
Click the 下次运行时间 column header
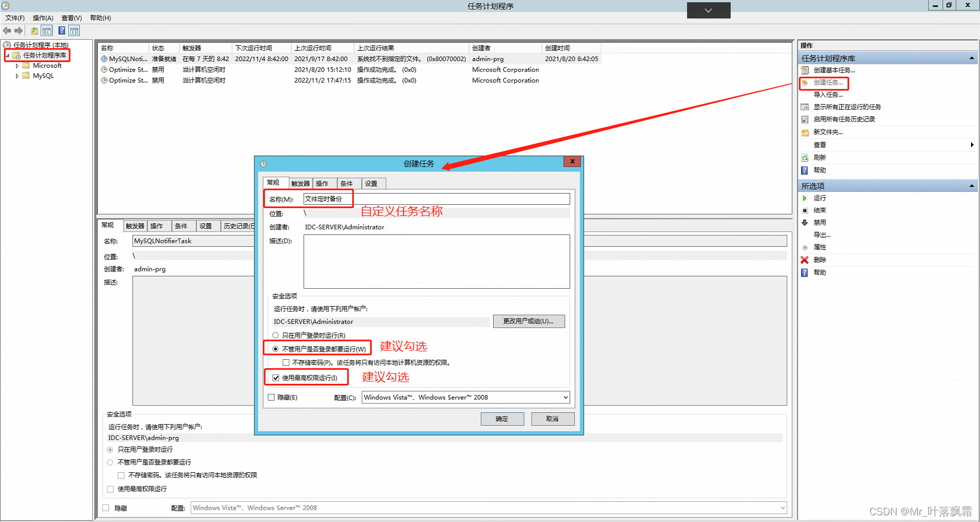[262, 48]
